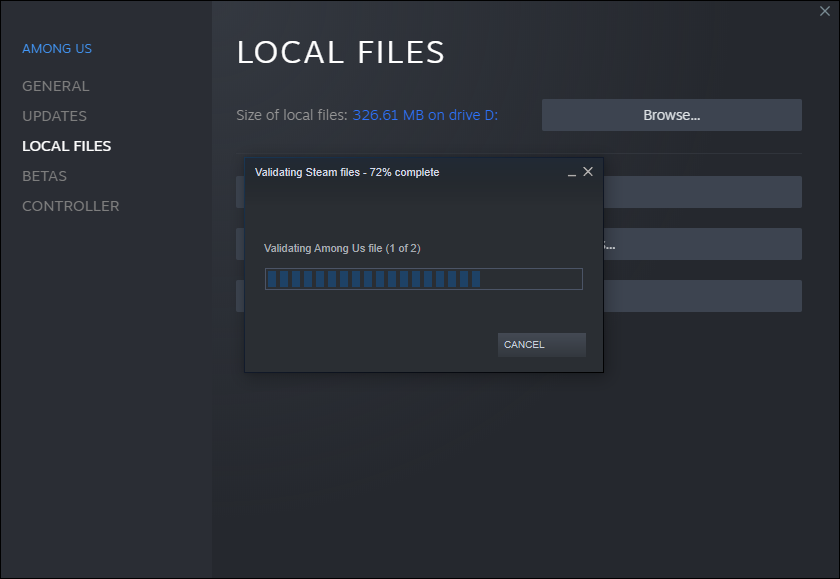Image resolution: width=840 pixels, height=579 pixels.
Task: Click the 326.61 MB on drive D link
Action: 425,115
